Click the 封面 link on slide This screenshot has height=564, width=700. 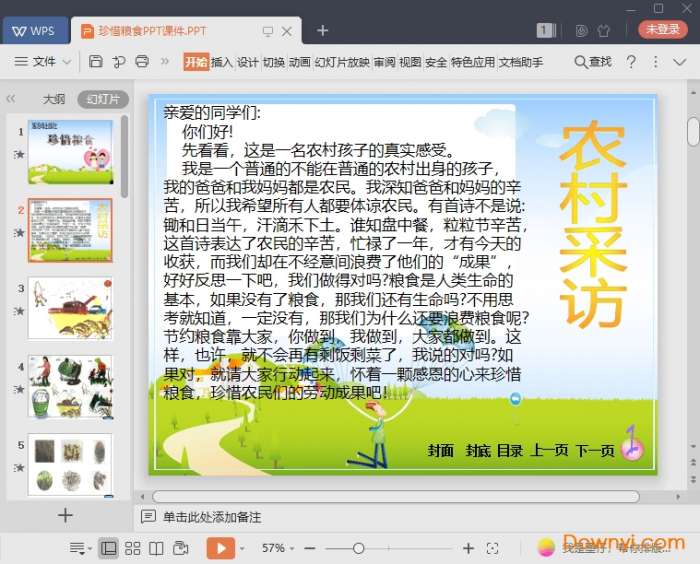pyautogui.click(x=441, y=451)
